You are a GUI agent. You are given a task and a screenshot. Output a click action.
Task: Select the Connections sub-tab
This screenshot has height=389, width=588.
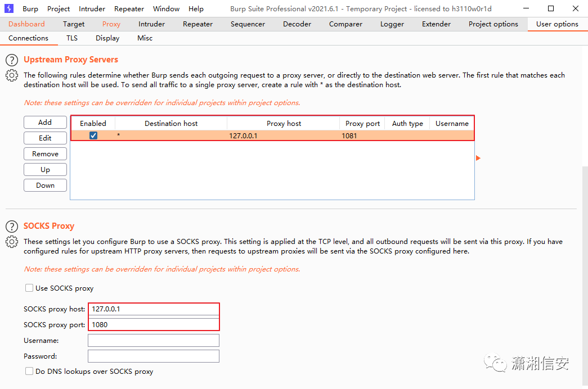click(x=29, y=38)
